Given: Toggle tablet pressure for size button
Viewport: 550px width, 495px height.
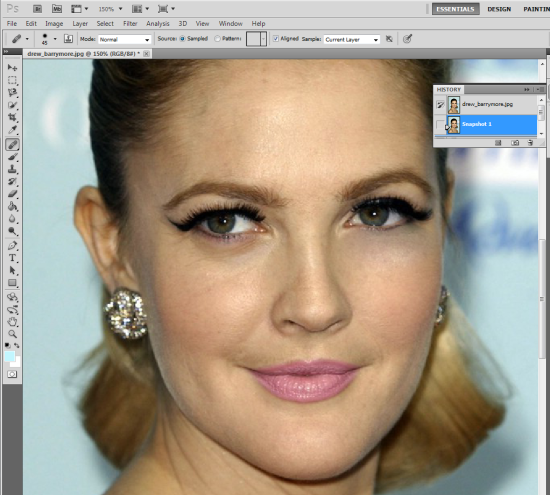Looking at the screenshot, I should [x=407, y=39].
